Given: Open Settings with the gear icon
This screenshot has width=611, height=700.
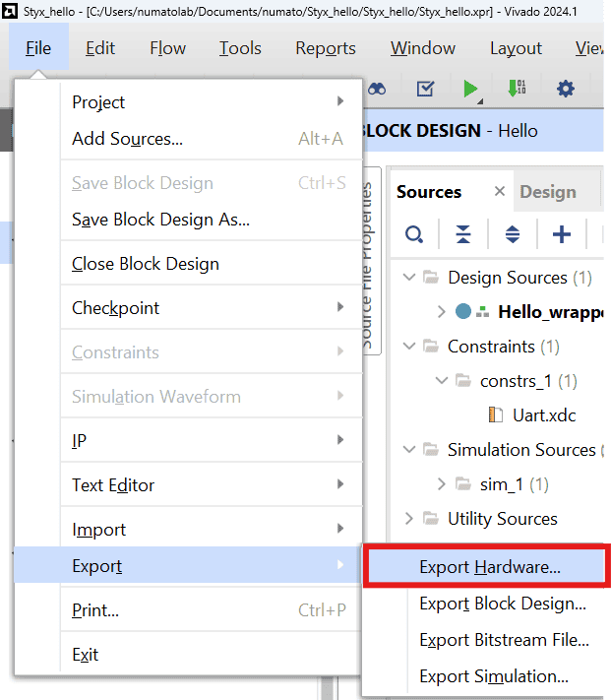Looking at the screenshot, I should tap(566, 89).
